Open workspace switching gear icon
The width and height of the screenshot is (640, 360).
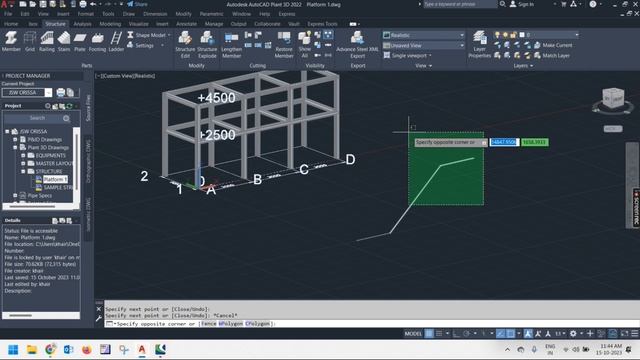pos(573,334)
